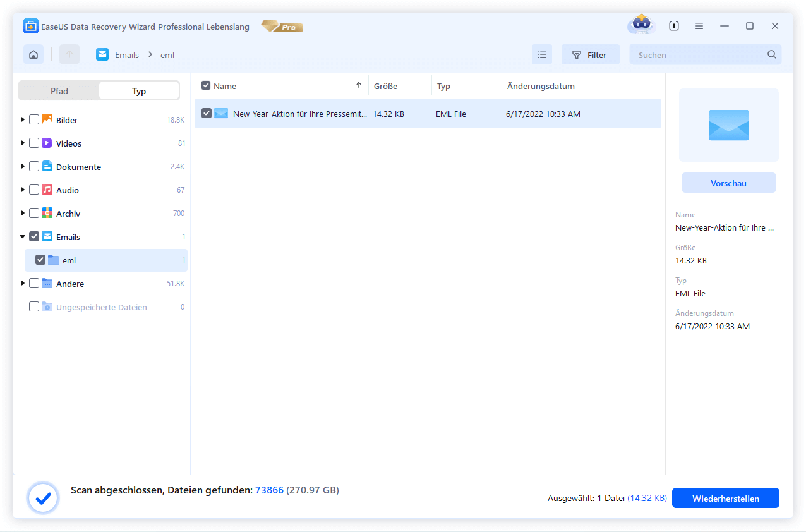Click the eml folder icon in tree
Viewport: 806px width, 532px height.
(53, 260)
